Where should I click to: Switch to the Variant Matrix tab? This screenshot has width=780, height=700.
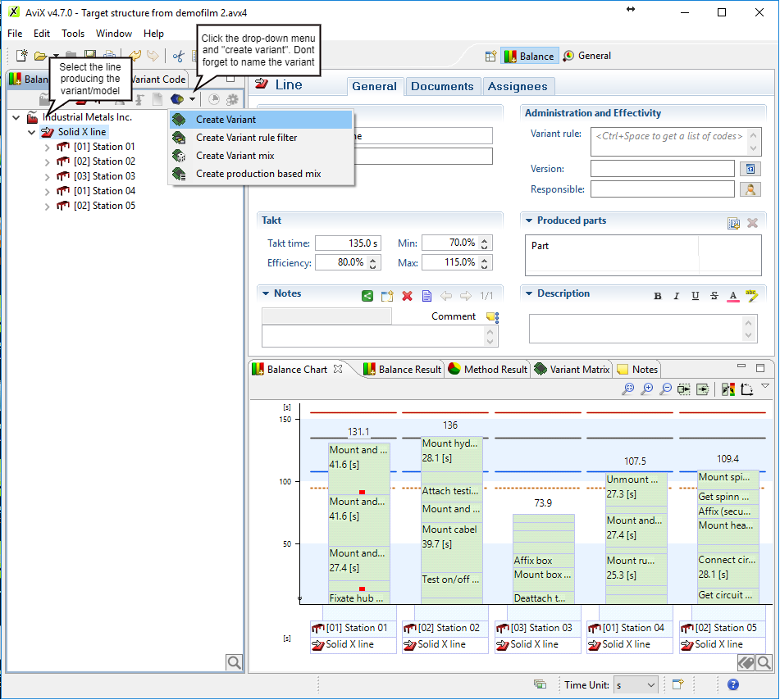[x=572, y=370]
